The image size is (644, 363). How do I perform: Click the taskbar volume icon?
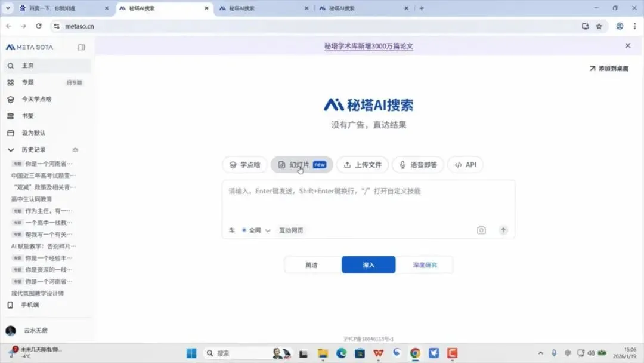(591, 353)
